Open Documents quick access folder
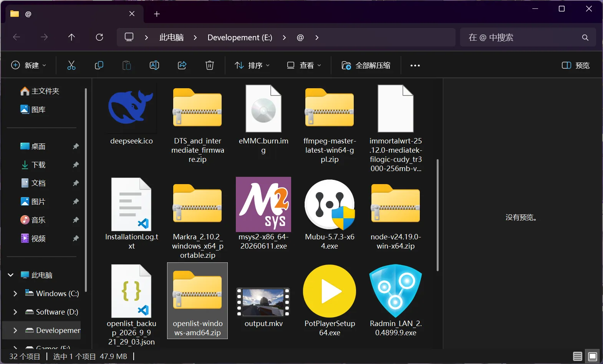Screen dimensions: 603x364 pyautogui.click(x=33, y=183)
